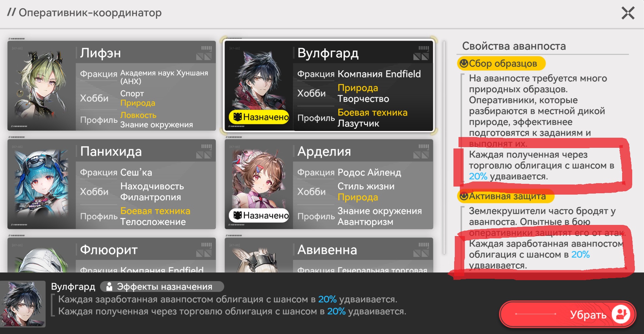Click the badge icon in Вулфгард's Назначено label
644x334 pixels.
coord(237,117)
